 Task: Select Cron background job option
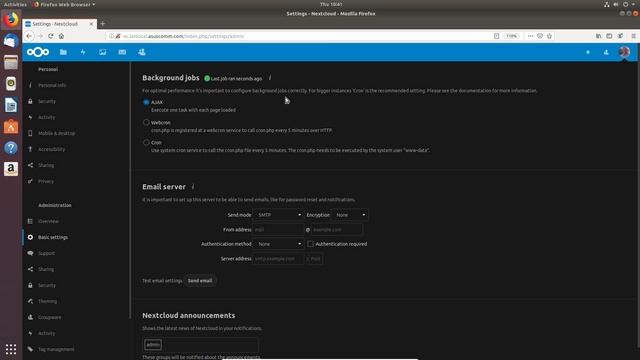click(x=146, y=142)
